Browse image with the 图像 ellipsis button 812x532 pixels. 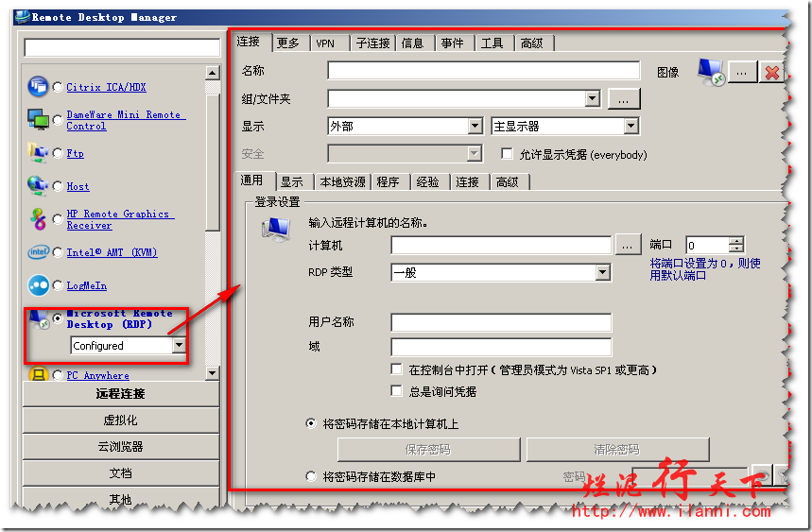(742, 73)
